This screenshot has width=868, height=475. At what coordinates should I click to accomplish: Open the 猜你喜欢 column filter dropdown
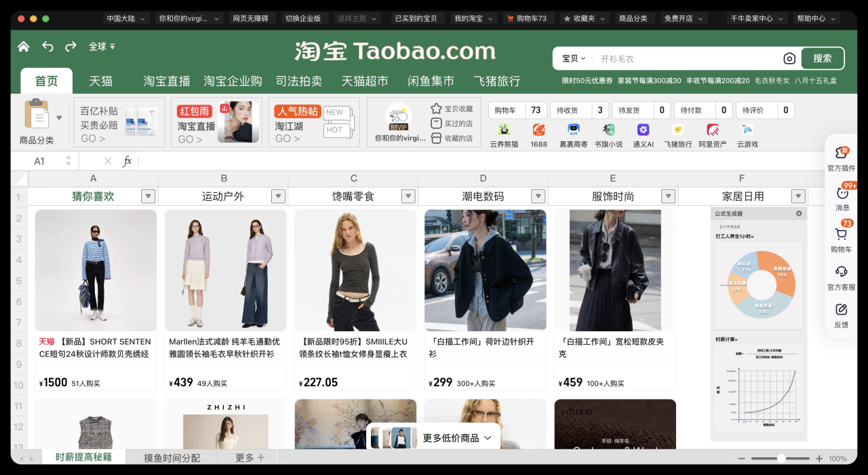point(149,196)
